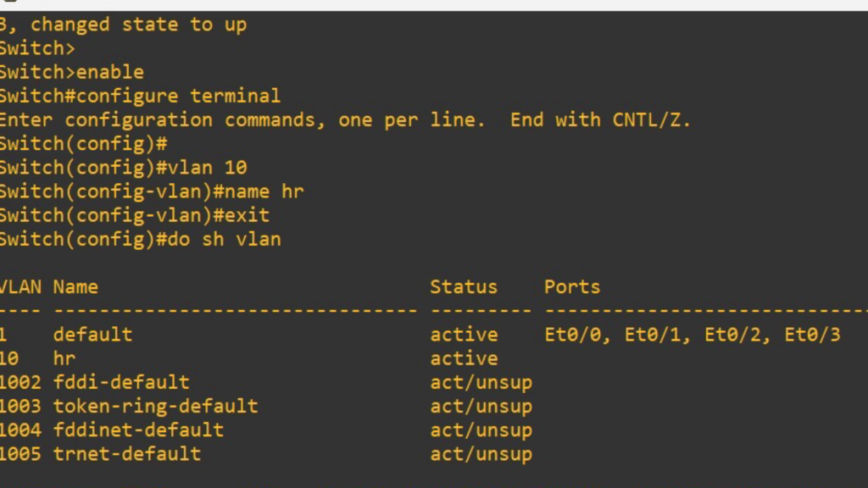Viewport: 868px width, 488px height.
Task: Click the 'act/unsup' status for VLAN 1005
Action: [481, 453]
